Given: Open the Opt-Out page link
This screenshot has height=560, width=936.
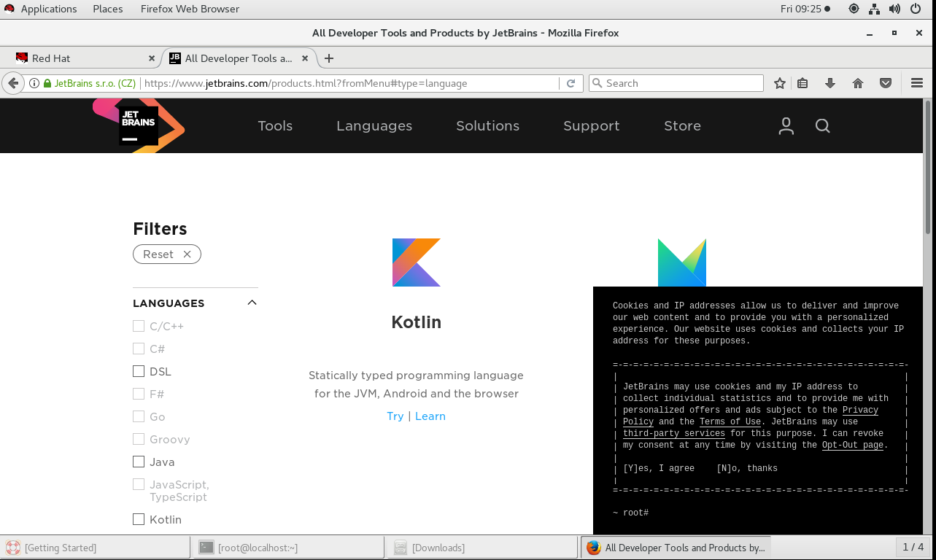Looking at the screenshot, I should 853,445.
